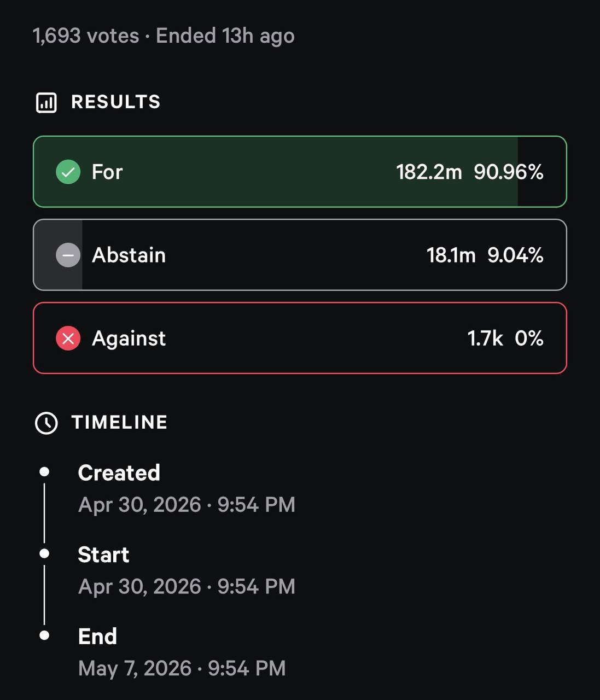Click the End timeline dot marker
The height and width of the screenshot is (700, 600).
point(45,635)
